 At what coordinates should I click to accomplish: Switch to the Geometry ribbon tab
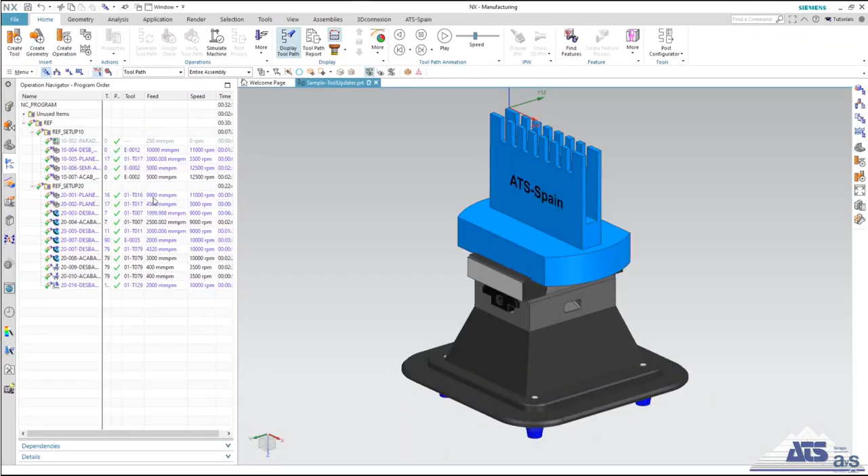[80, 19]
